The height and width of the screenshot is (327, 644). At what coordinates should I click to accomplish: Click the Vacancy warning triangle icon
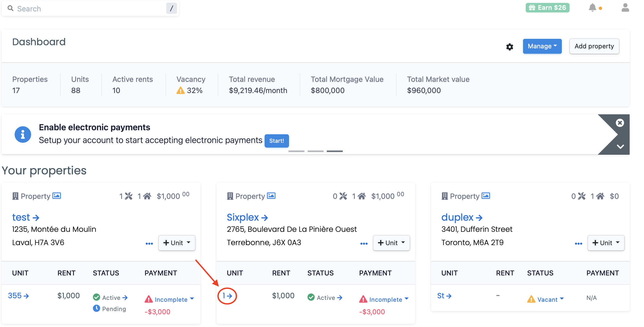tap(181, 90)
